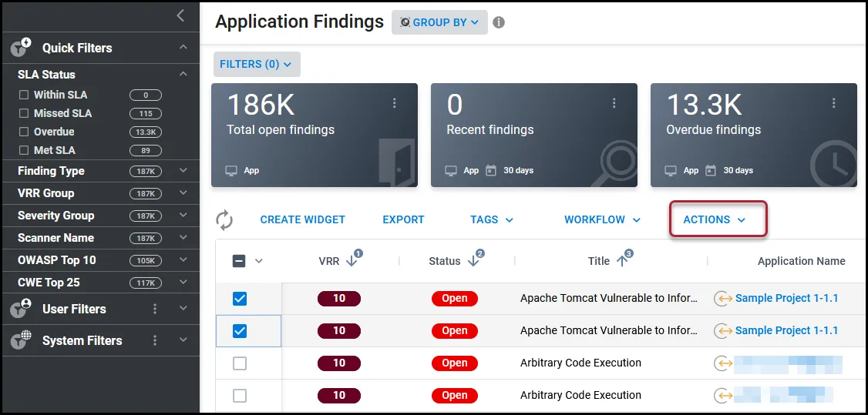Open System Filters three-dot menu
868x415 pixels.
pyautogui.click(x=155, y=340)
